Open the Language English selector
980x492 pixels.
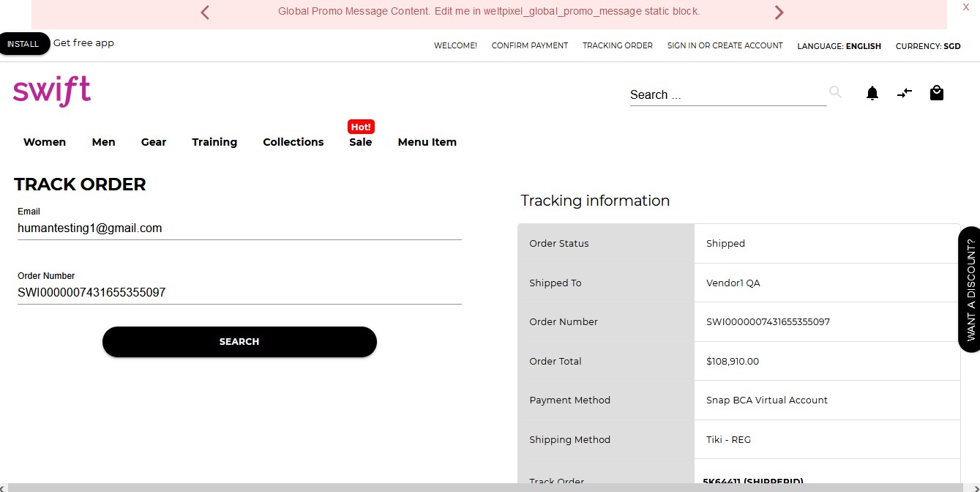(839, 45)
